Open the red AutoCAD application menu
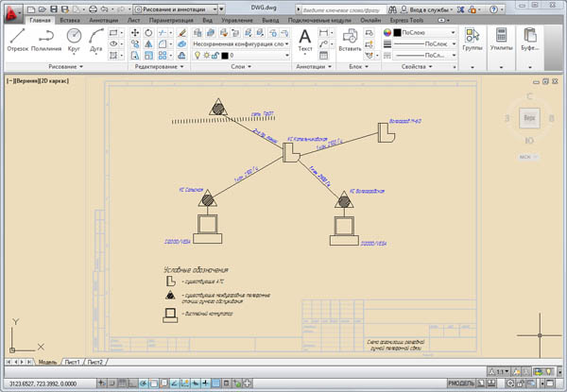The image size is (567, 392). click(11, 11)
